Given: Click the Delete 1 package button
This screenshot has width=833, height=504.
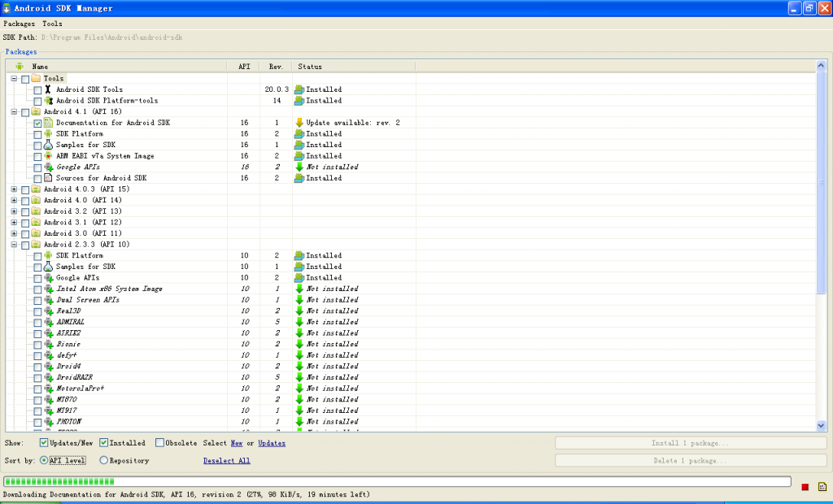Looking at the screenshot, I should (x=691, y=460).
